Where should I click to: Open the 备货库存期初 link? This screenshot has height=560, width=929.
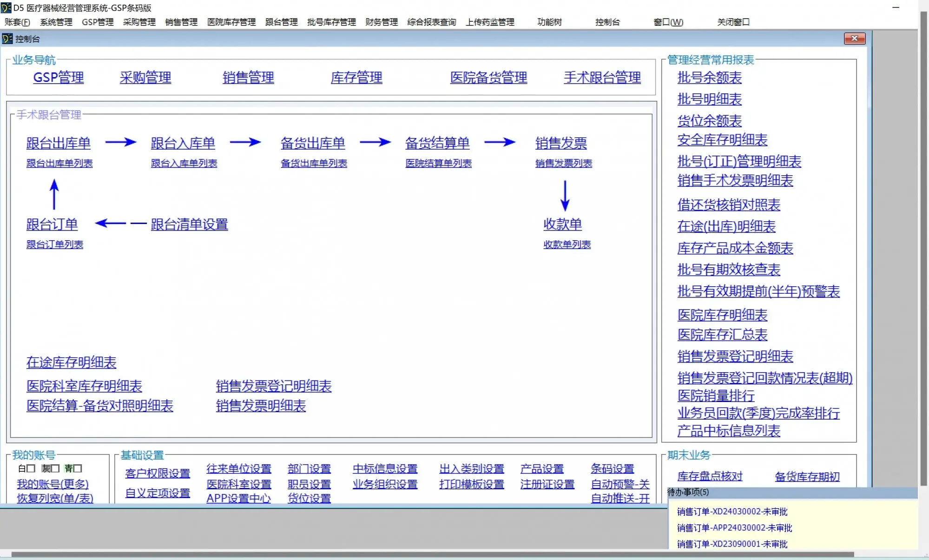click(x=807, y=476)
